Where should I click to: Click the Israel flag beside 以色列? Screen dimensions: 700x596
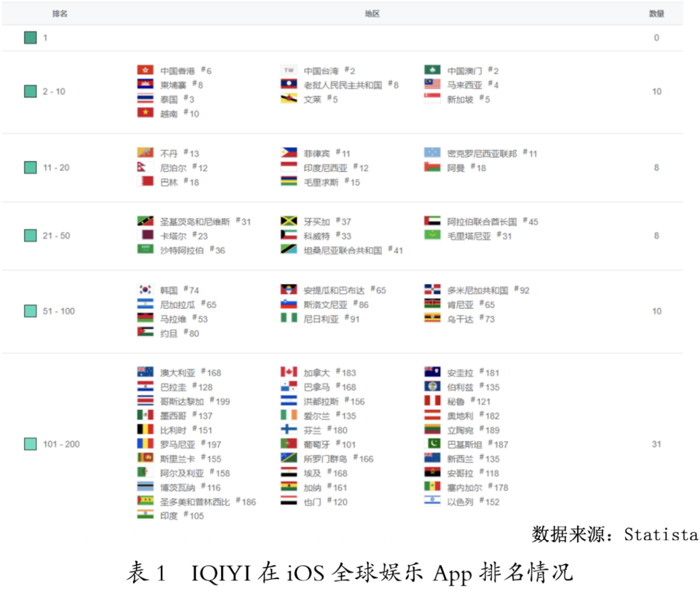(x=432, y=501)
